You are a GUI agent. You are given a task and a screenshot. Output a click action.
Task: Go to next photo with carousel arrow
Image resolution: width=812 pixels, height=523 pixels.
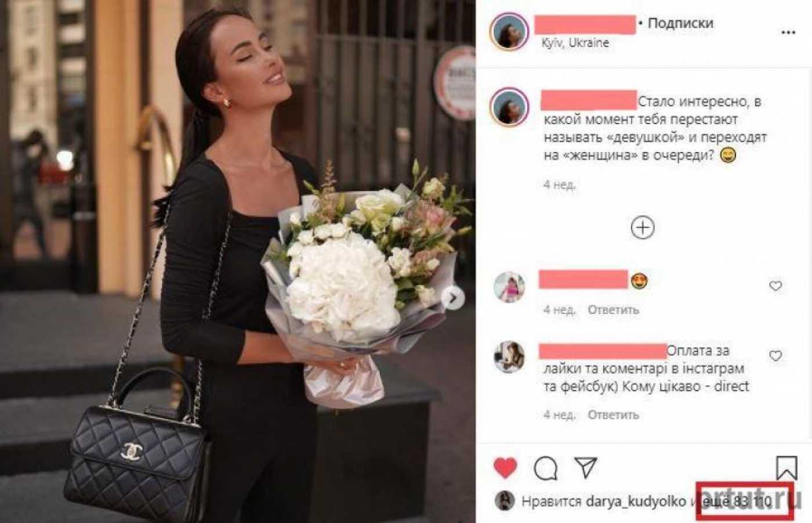(452, 298)
